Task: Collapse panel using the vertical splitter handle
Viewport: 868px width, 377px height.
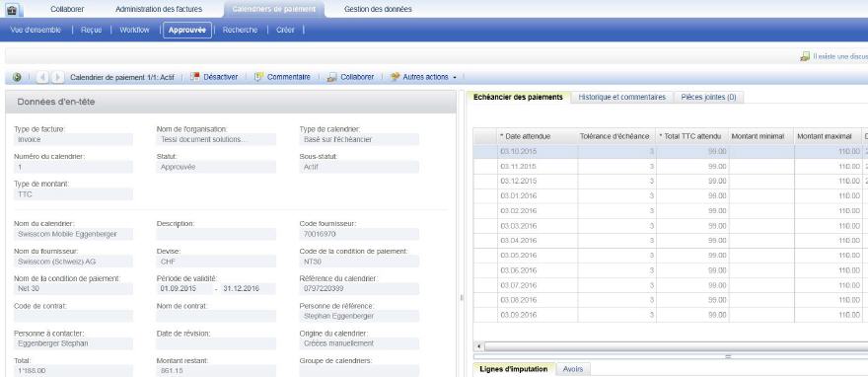Action: coord(462,298)
